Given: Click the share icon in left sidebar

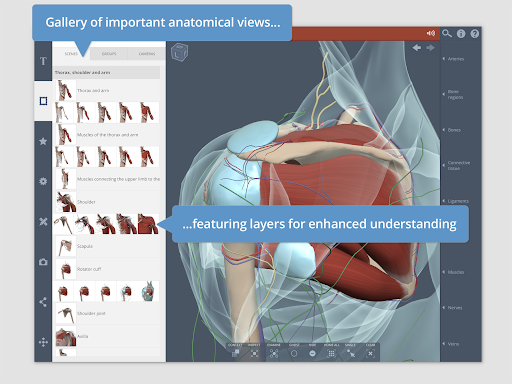Looking at the screenshot, I should point(43,302).
